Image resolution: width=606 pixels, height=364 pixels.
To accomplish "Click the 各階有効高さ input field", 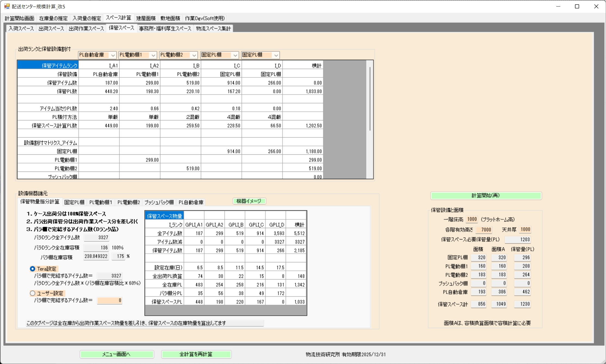I will [x=484, y=230].
